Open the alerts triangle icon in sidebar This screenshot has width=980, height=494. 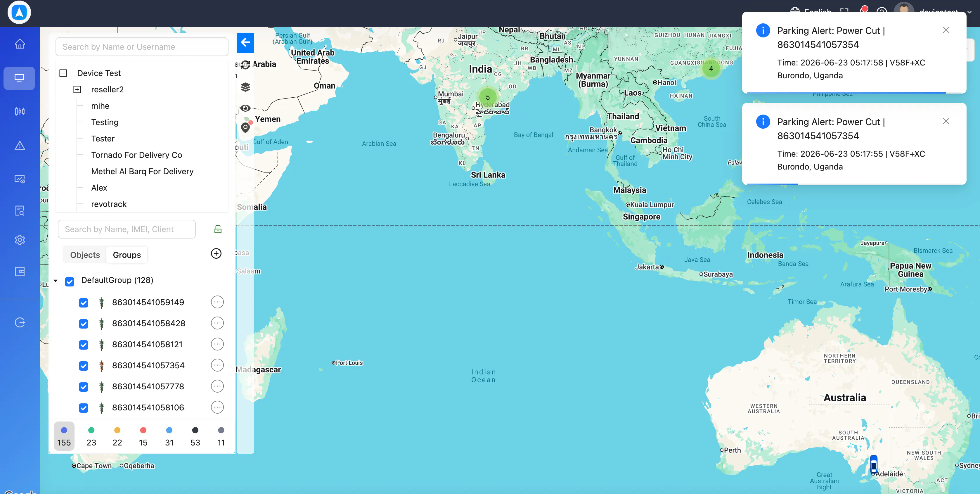click(20, 145)
